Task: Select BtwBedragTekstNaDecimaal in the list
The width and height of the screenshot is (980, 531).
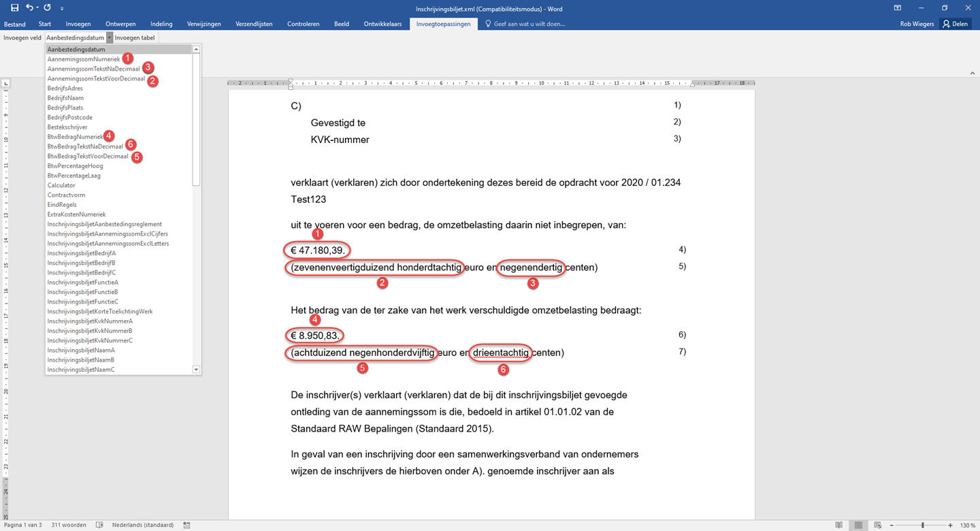Action: (85, 146)
